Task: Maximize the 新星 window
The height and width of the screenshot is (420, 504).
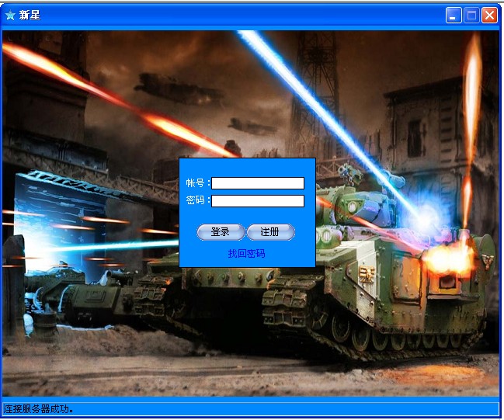Action: click(x=471, y=16)
